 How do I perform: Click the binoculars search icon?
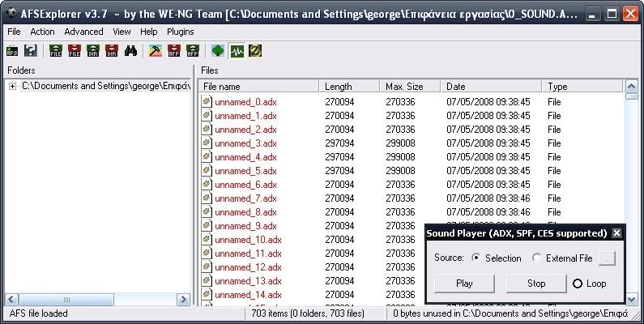[130, 51]
